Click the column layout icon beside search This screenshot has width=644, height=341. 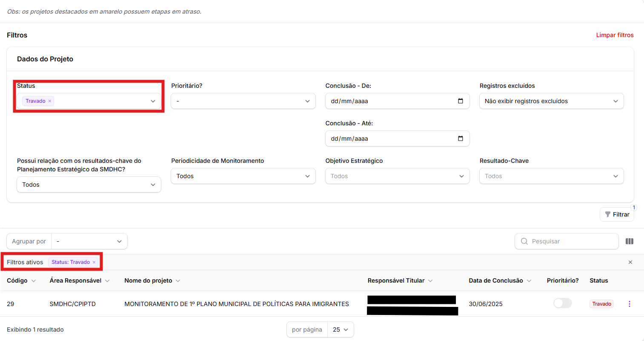[x=629, y=241]
